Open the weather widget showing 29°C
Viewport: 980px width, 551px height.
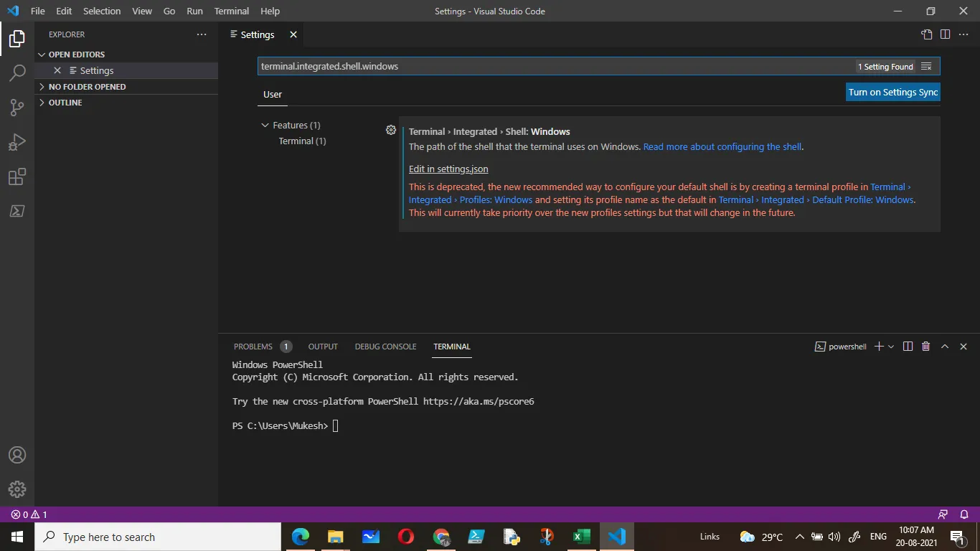coord(761,537)
